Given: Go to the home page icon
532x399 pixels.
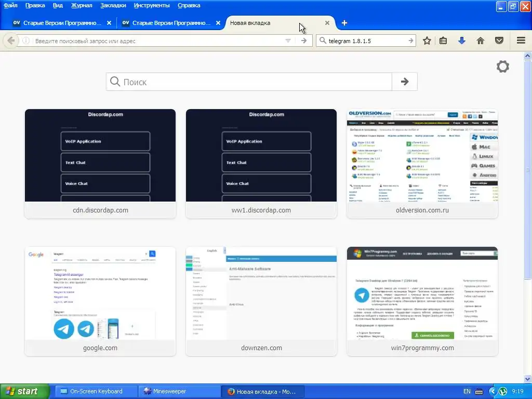Looking at the screenshot, I should (481, 41).
